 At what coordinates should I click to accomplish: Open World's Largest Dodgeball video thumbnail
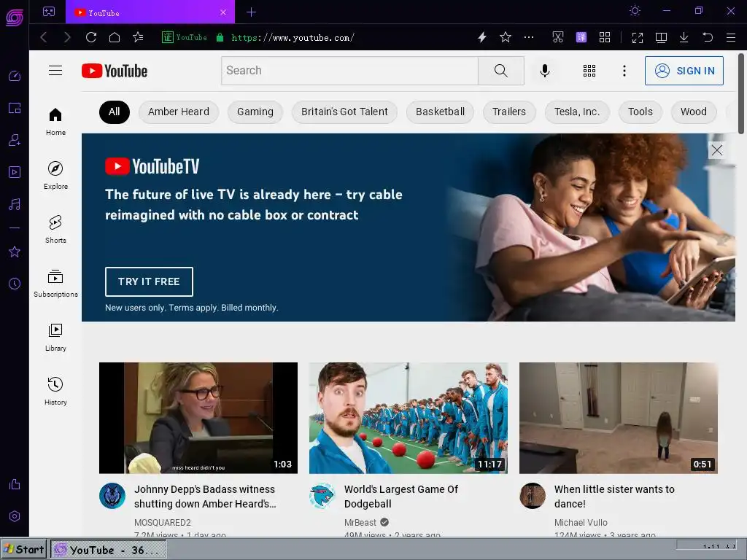coord(409,418)
